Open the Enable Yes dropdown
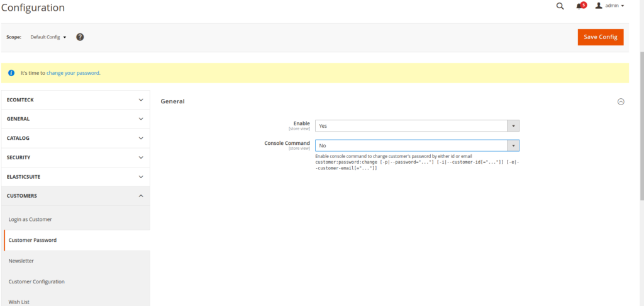This screenshot has width=644, height=306. coord(417,126)
